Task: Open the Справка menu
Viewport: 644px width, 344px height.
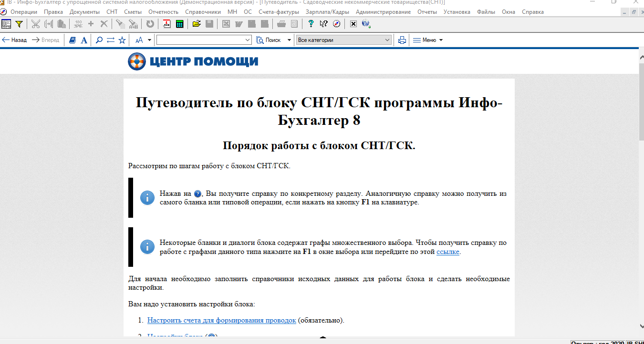Action: coord(533,12)
